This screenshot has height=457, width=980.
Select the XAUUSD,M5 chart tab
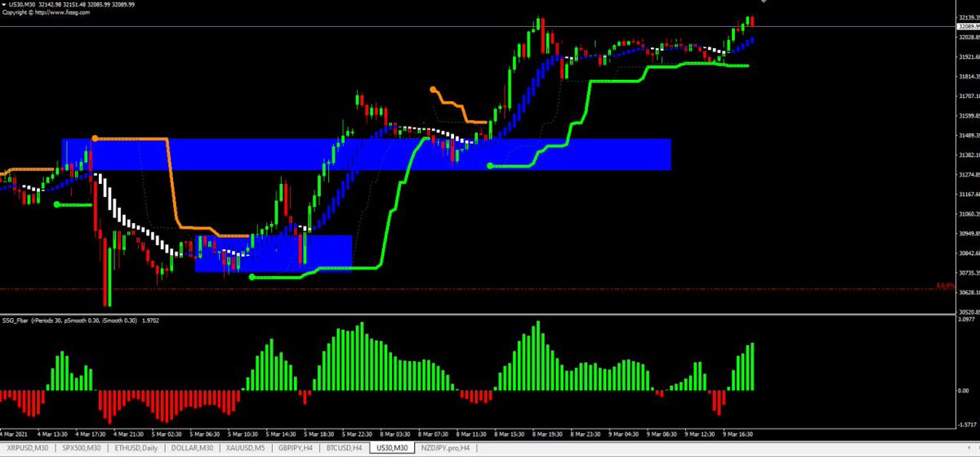[x=247, y=448]
